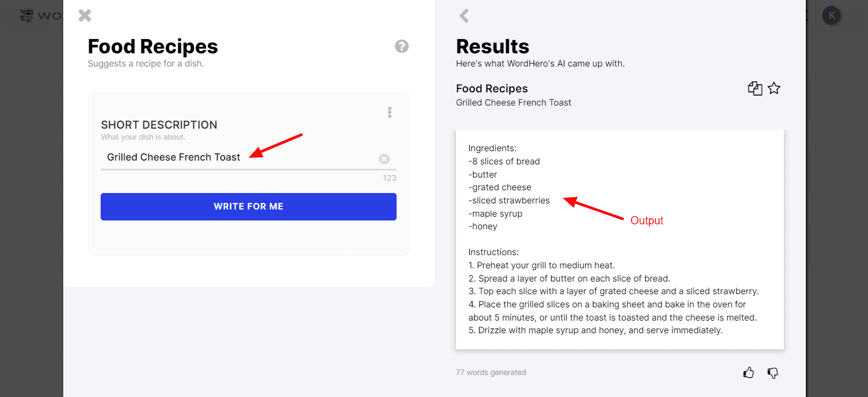Close the Food Recipes panel with X

click(85, 15)
